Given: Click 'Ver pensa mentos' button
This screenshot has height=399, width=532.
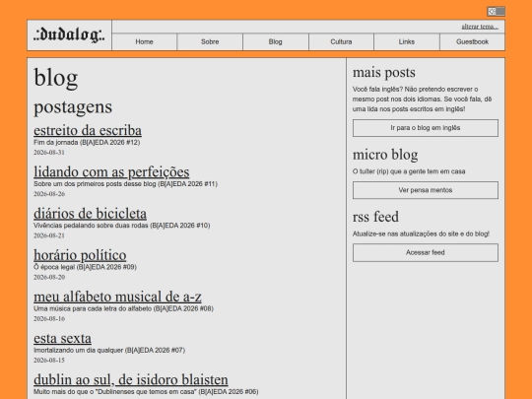Looking at the screenshot, I should [x=426, y=190].
